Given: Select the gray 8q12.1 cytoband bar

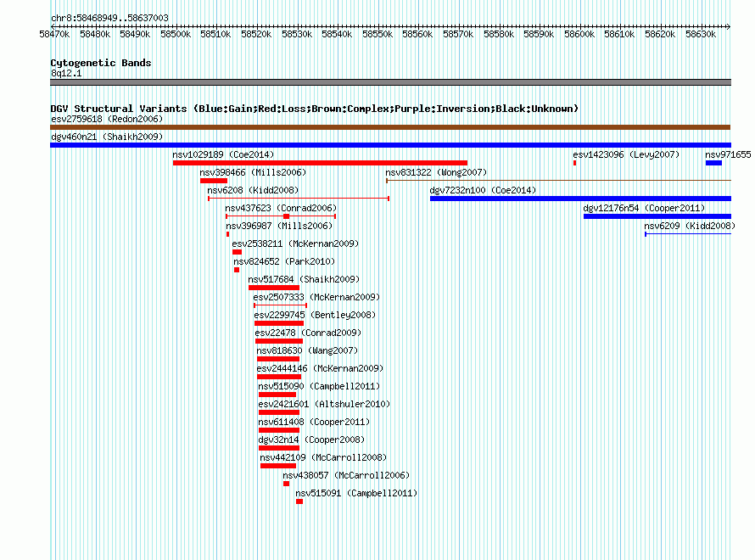Looking at the screenshot, I should pyautogui.click(x=390, y=82).
